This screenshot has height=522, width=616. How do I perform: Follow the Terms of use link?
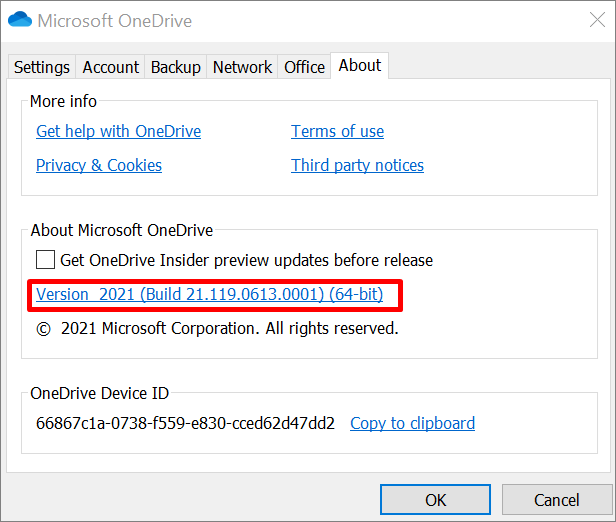[337, 131]
